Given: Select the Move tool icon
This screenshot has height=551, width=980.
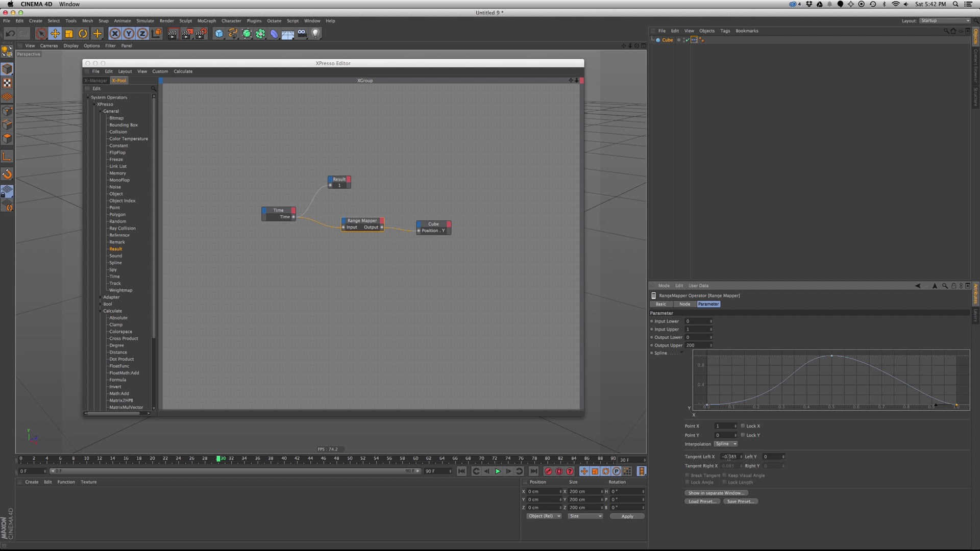Looking at the screenshot, I should click(x=55, y=34).
